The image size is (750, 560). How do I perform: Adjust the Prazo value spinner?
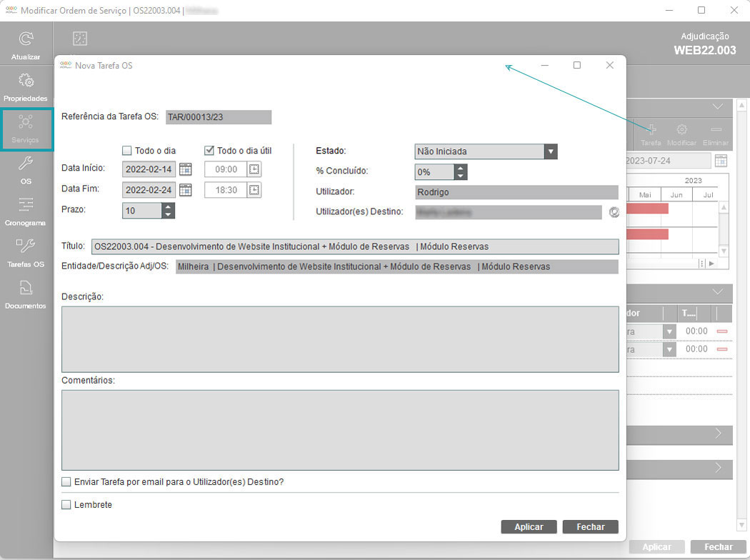[168, 211]
